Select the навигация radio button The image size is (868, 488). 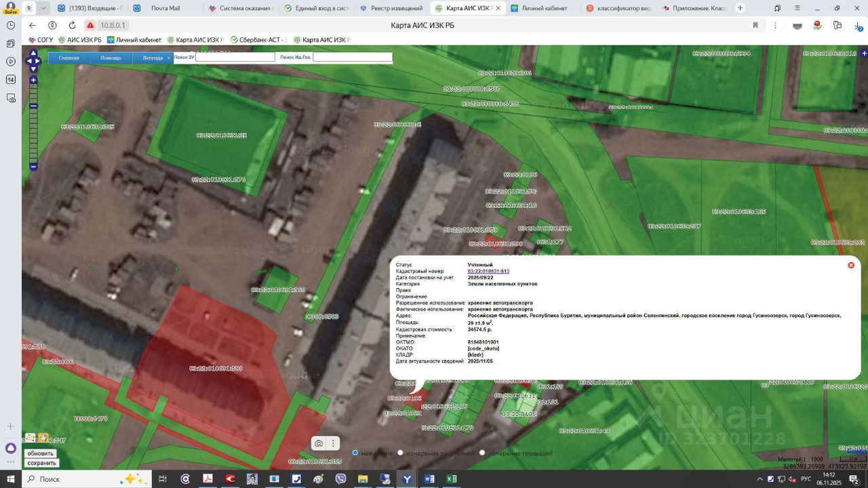pyautogui.click(x=355, y=453)
